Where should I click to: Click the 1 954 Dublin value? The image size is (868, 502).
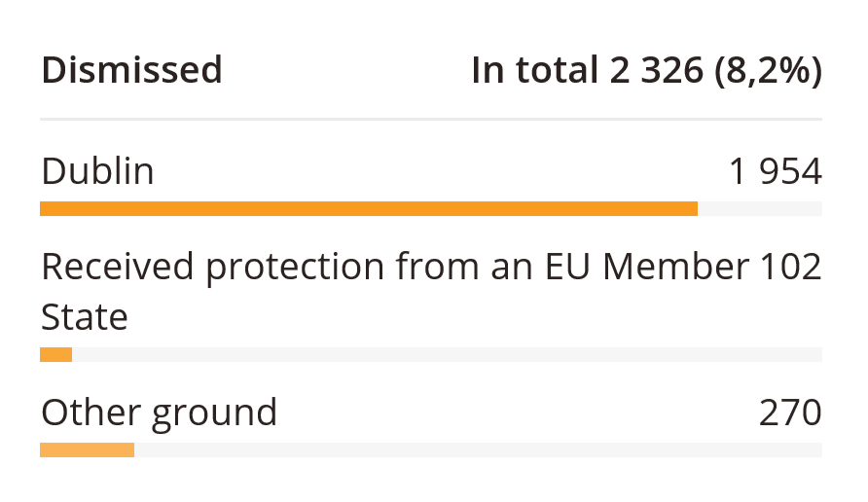pos(775,172)
